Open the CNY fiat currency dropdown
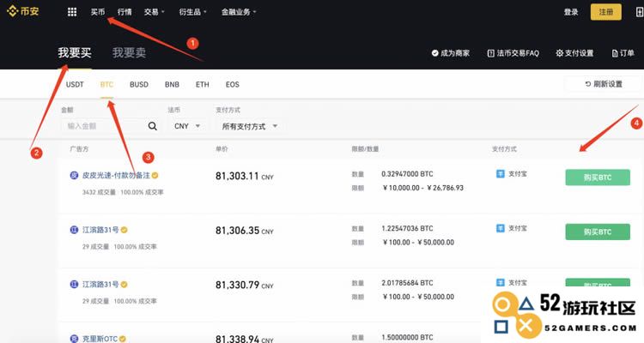644x343 pixels. (187, 126)
